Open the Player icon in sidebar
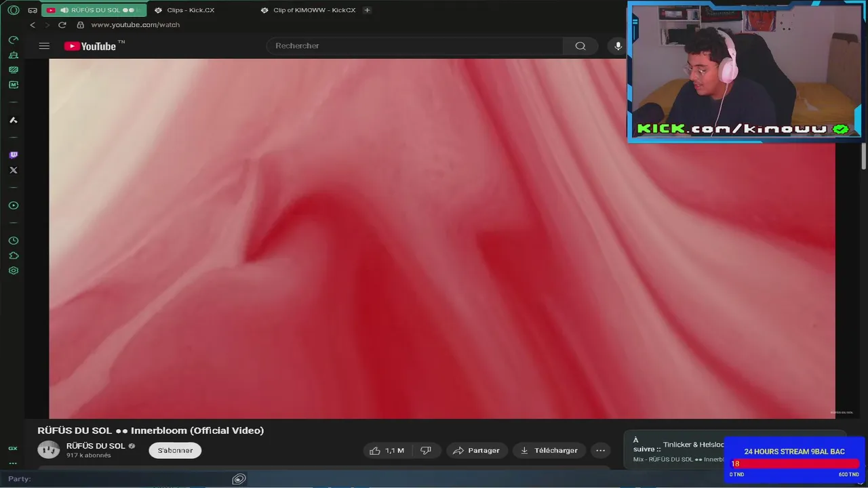 [x=13, y=205]
